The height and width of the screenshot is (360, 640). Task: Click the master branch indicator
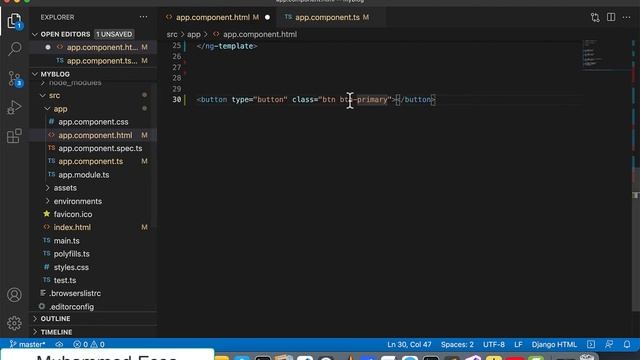27,344
